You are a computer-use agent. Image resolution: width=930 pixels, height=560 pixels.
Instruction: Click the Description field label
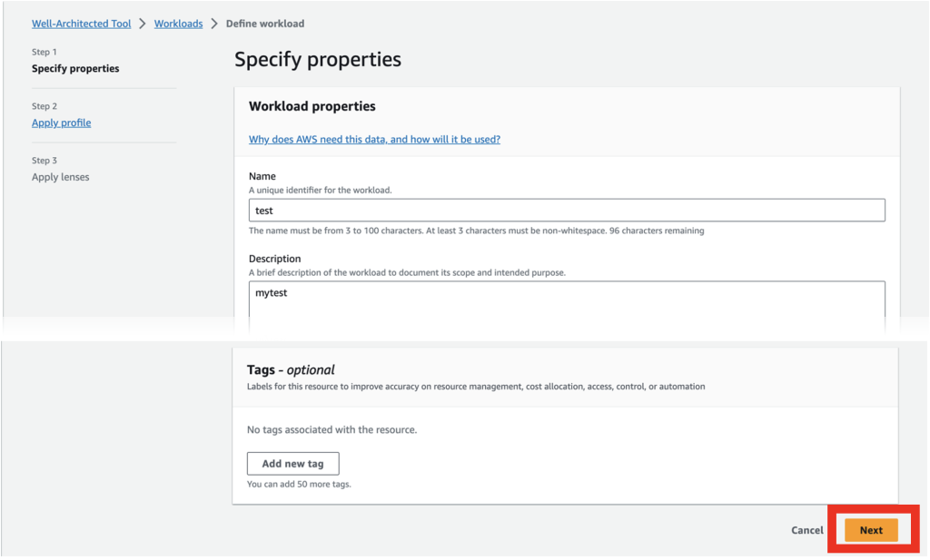(275, 259)
